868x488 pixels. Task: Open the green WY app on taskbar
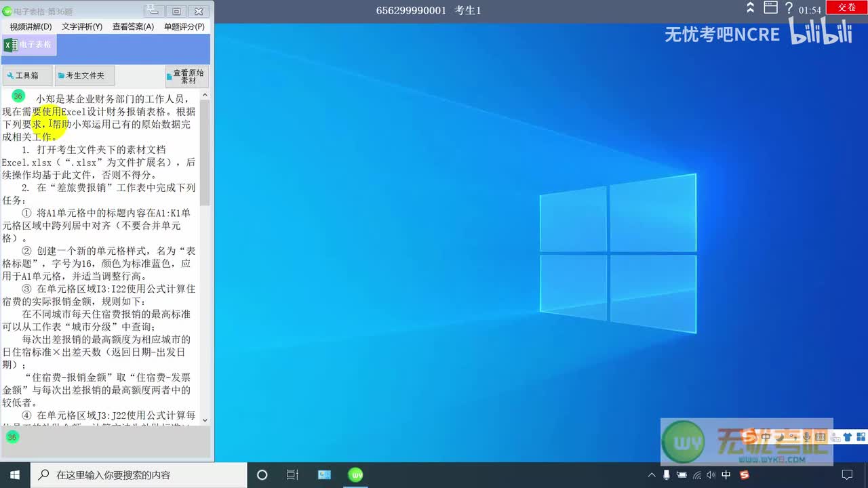click(355, 475)
